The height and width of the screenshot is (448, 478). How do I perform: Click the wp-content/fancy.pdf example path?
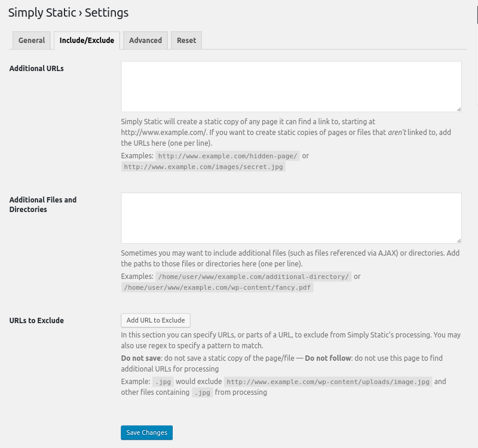(x=217, y=288)
